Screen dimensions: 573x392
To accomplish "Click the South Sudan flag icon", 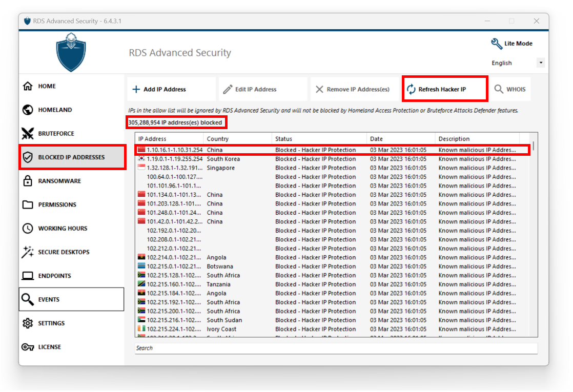I will coord(141,320).
